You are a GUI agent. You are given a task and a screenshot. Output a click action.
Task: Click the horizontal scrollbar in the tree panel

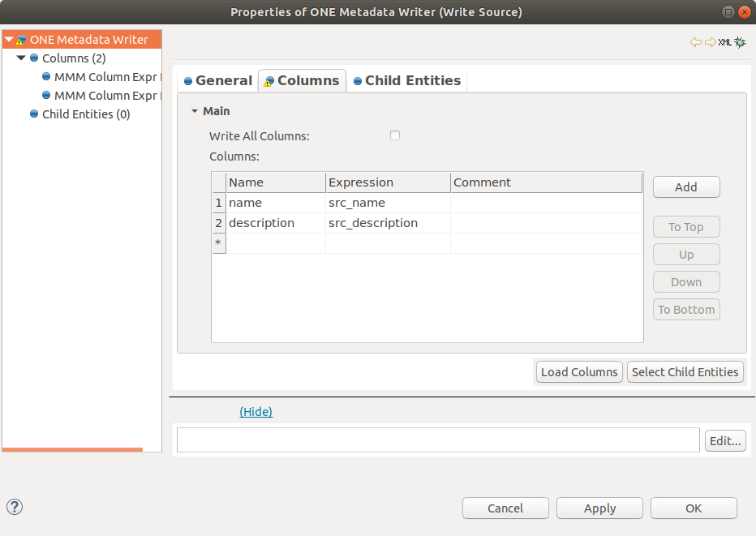tap(72, 449)
